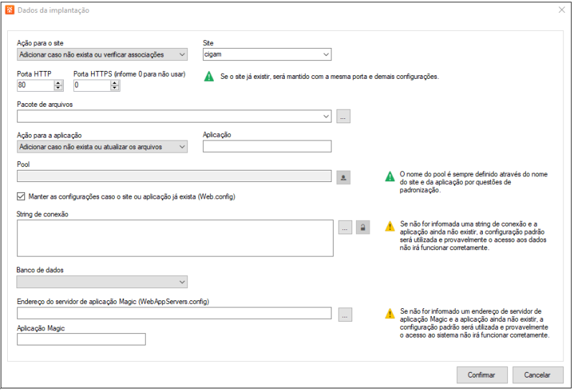This screenshot has width=574, height=392.
Task: Open the connection string ellipsis editor
Action: point(344,227)
